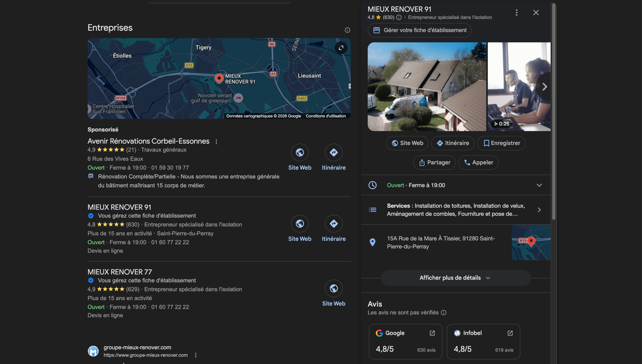Click 6 Rue des Vives Eaux address
This screenshot has height=364, width=642.
pyautogui.click(x=115, y=159)
